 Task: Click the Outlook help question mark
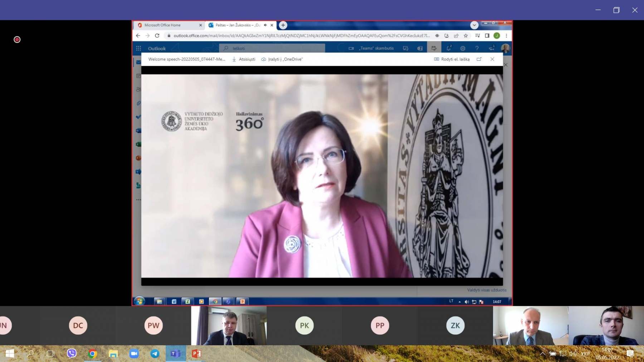tap(477, 48)
